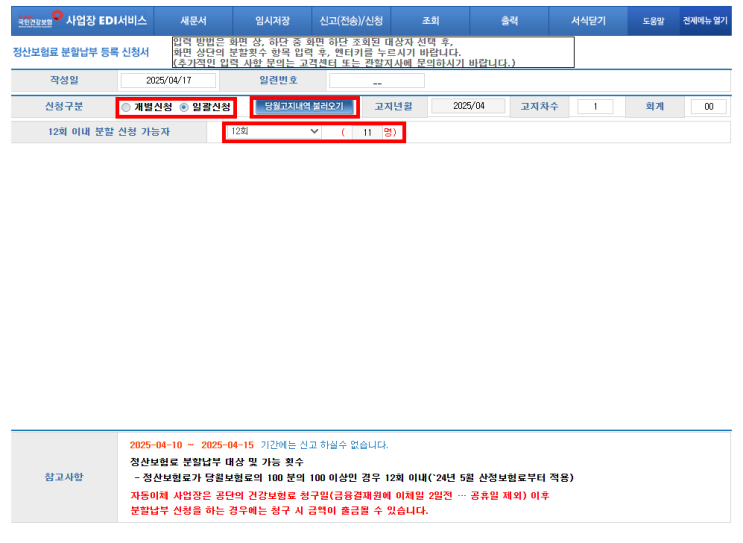Image resolution: width=743 pixels, height=543 pixels.
Task: Open the 임시저장 menu
Action: [x=272, y=21]
